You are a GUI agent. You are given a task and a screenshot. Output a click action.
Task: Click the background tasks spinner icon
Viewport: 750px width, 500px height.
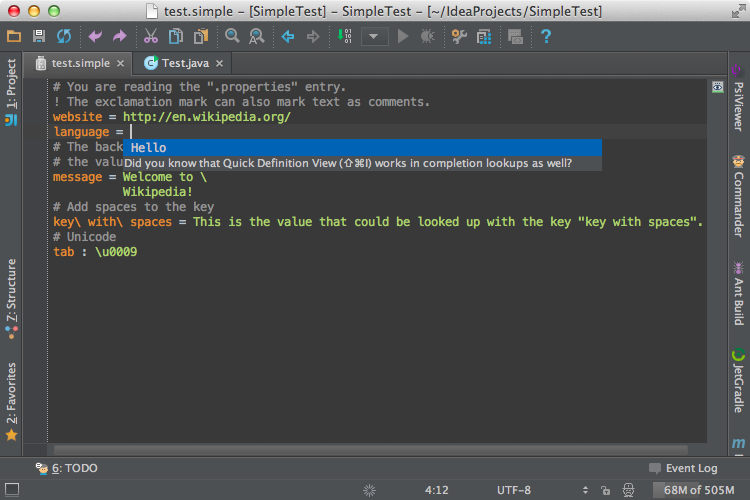(369, 490)
